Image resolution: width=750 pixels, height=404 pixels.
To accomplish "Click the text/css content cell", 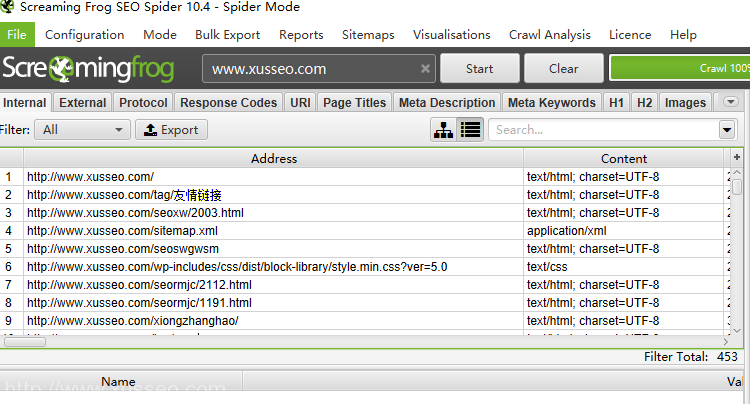I will tap(624, 267).
